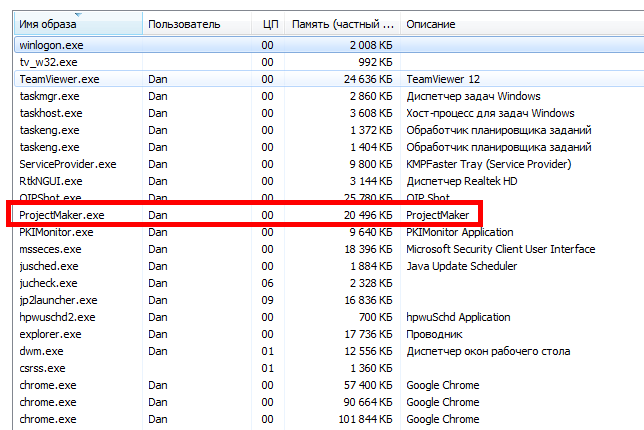Select the taskeng.exe row with 1 372 КБ
This screenshot has width=644, height=430.
tap(329, 130)
